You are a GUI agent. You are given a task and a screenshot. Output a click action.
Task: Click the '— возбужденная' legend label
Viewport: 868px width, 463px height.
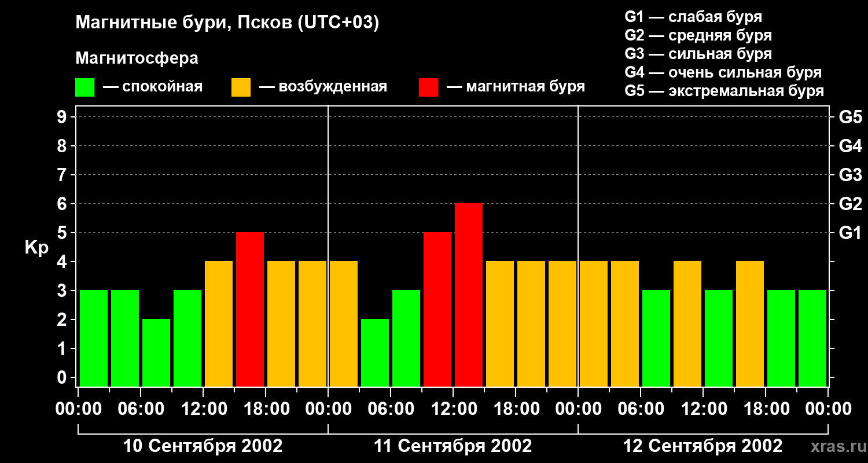(323, 87)
